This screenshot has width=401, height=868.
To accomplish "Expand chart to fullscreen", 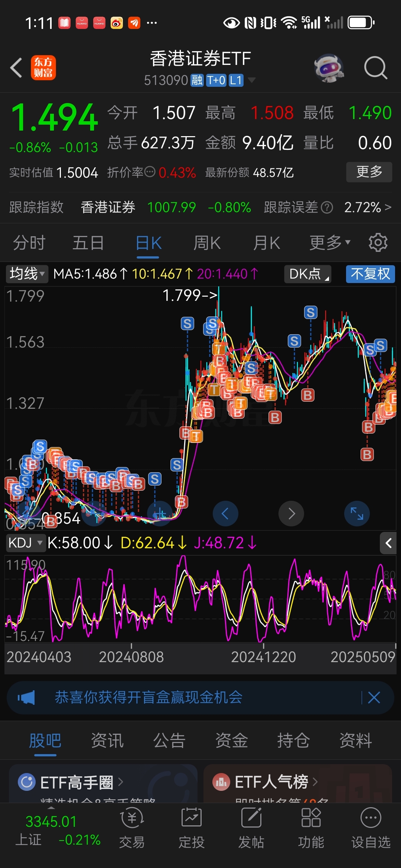I will click(x=357, y=513).
